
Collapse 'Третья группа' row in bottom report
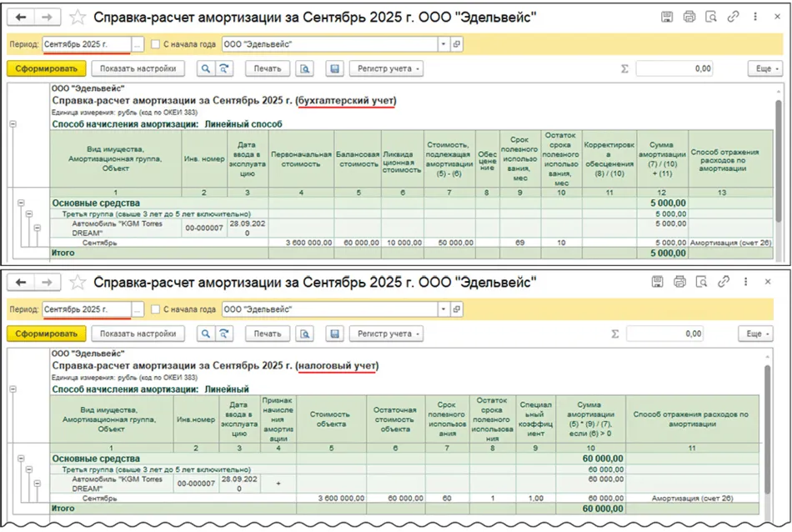coord(29,469)
